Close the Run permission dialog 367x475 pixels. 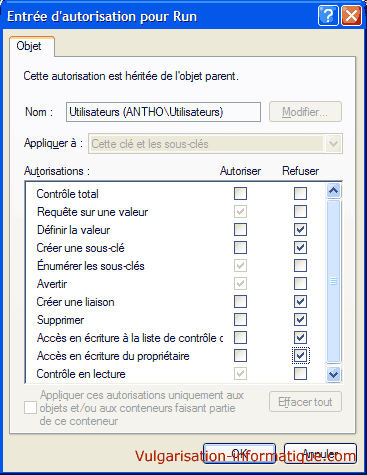tap(351, 15)
